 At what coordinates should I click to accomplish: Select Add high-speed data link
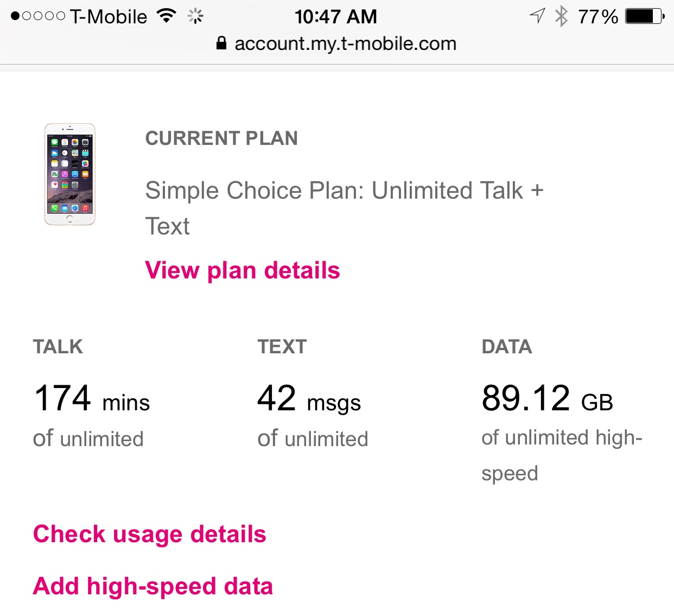[x=153, y=587]
